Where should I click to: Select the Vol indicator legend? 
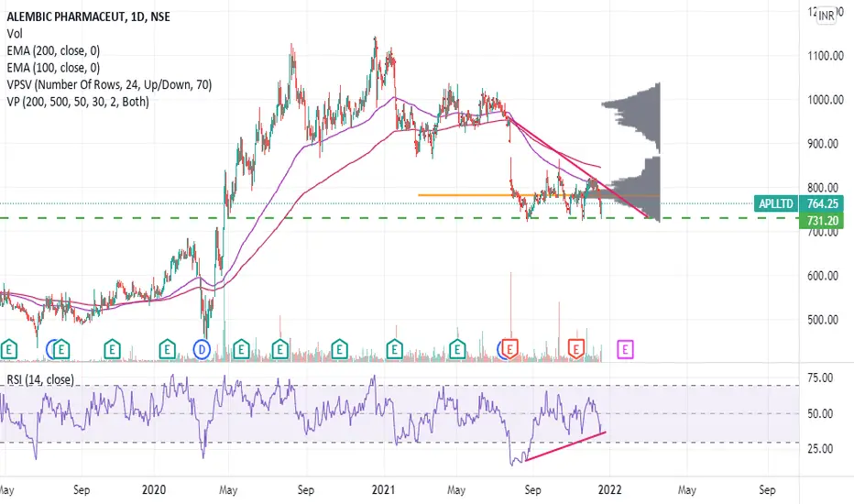click(15, 34)
